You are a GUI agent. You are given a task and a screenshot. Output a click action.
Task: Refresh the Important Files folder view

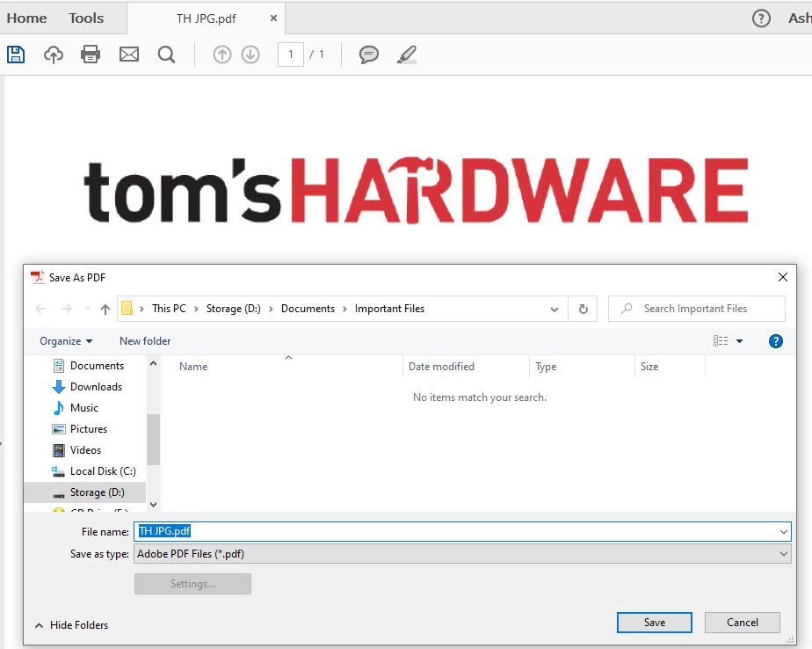pos(582,309)
